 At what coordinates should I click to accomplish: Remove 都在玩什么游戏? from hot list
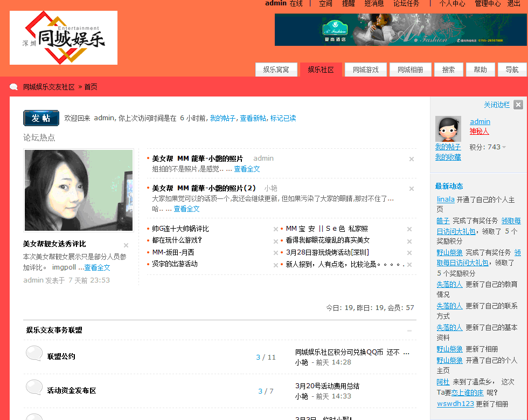[x=276, y=242]
